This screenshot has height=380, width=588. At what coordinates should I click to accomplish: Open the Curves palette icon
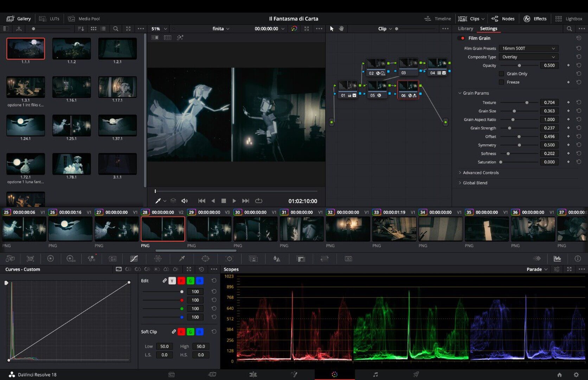[x=134, y=259]
